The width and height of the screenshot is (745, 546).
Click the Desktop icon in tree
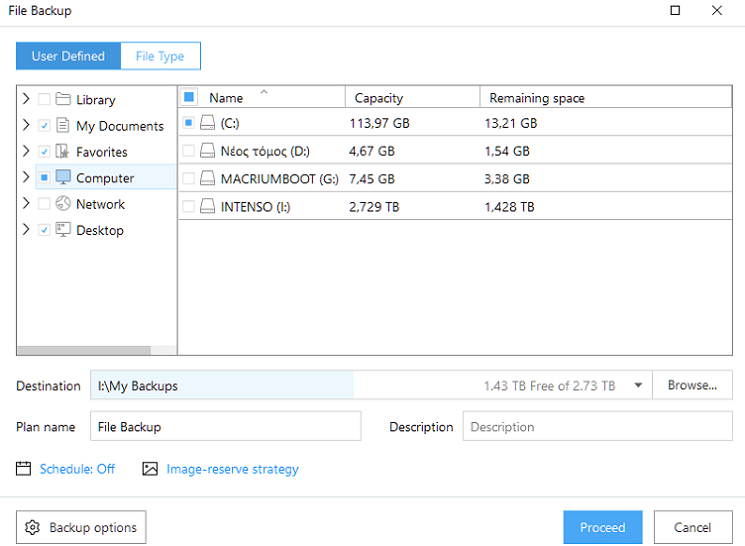pyautogui.click(x=63, y=230)
